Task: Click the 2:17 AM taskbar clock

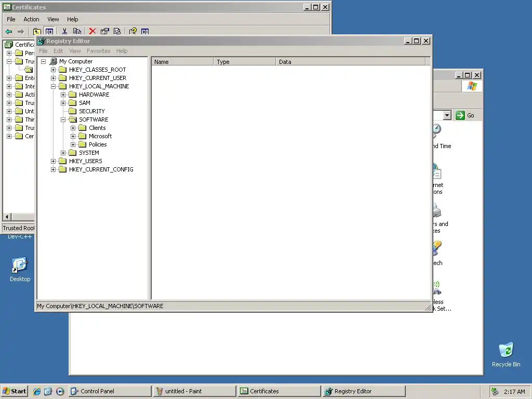Action: click(514, 392)
